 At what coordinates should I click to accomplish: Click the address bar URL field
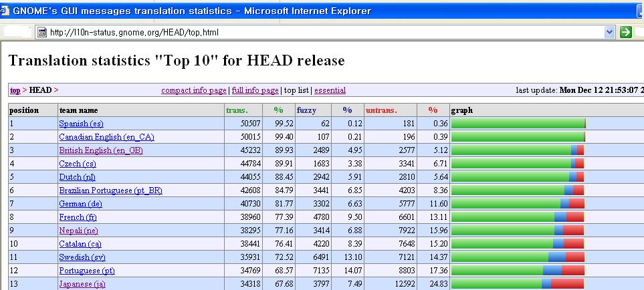click(x=321, y=32)
